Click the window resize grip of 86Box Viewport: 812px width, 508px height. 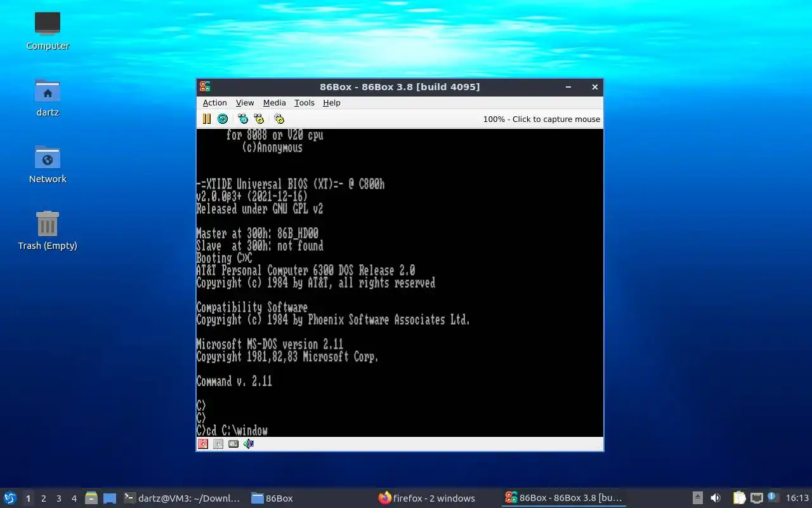599,447
